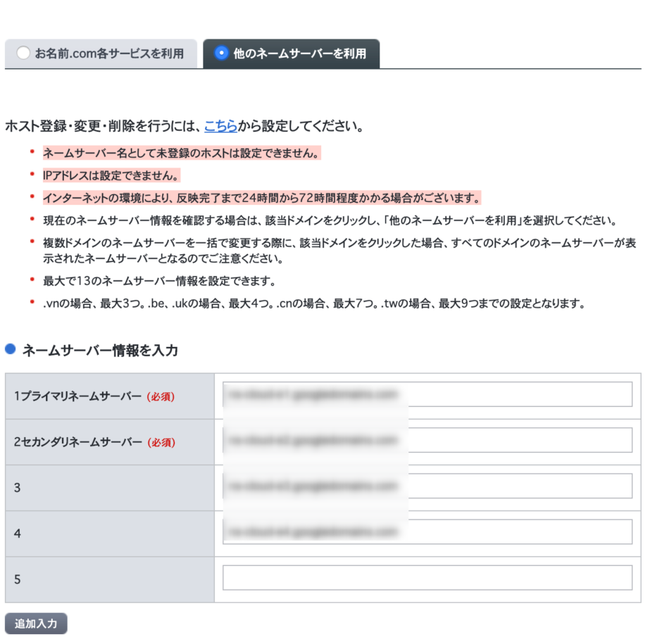The width and height of the screenshot is (662, 644).
Task: Click the 2セカンダリネームサーバー row label
Action: [x=77, y=442]
